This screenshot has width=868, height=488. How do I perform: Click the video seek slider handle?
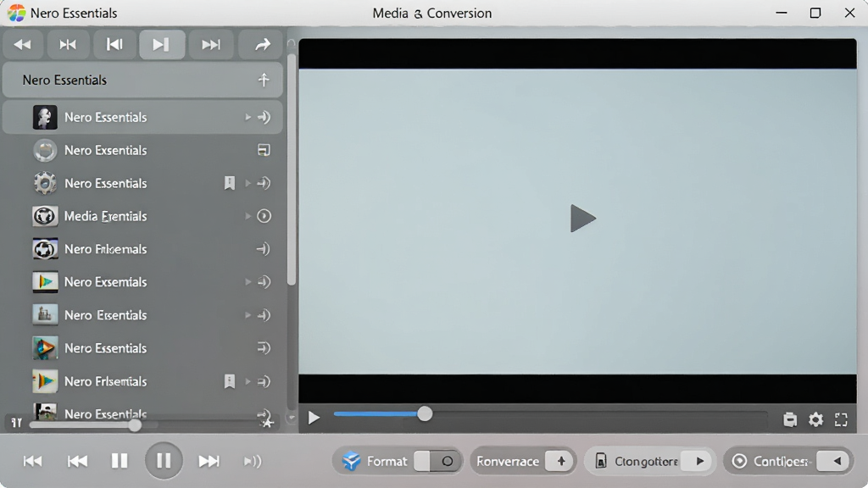(x=425, y=413)
